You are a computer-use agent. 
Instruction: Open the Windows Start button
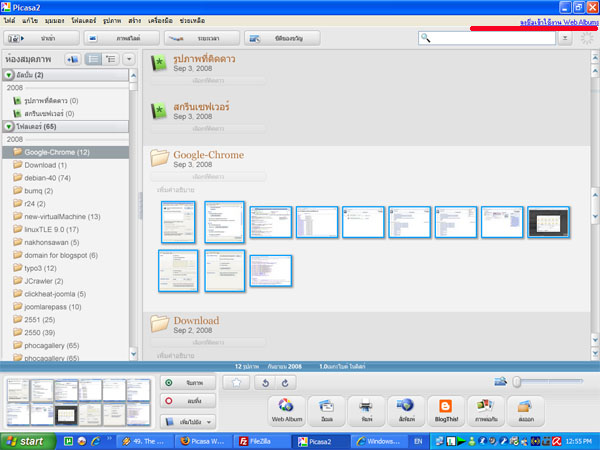pos(28,441)
